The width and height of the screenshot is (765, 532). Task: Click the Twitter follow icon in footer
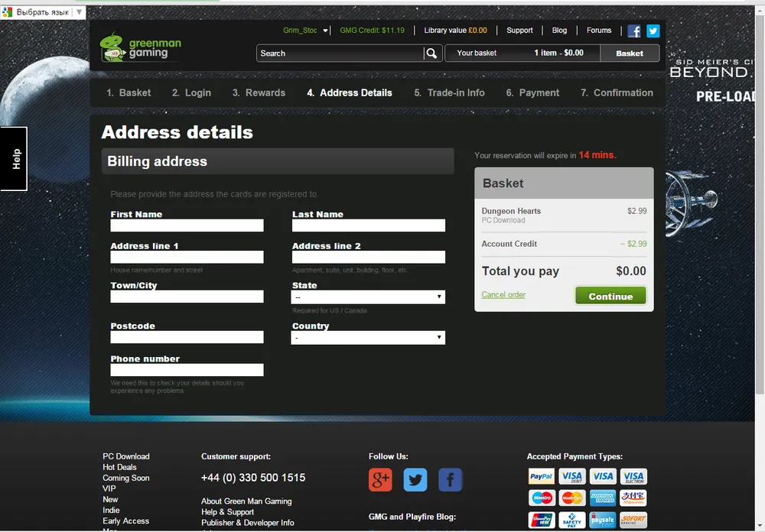point(415,479)
